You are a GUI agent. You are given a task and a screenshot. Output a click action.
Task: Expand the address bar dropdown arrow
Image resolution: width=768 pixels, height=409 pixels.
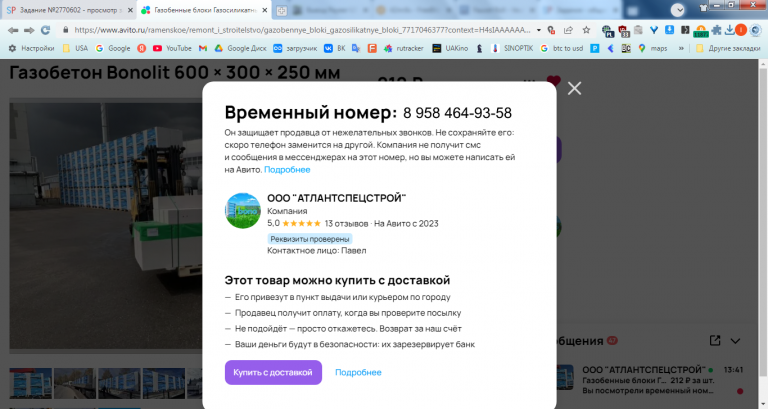click(x=539, y=30)
